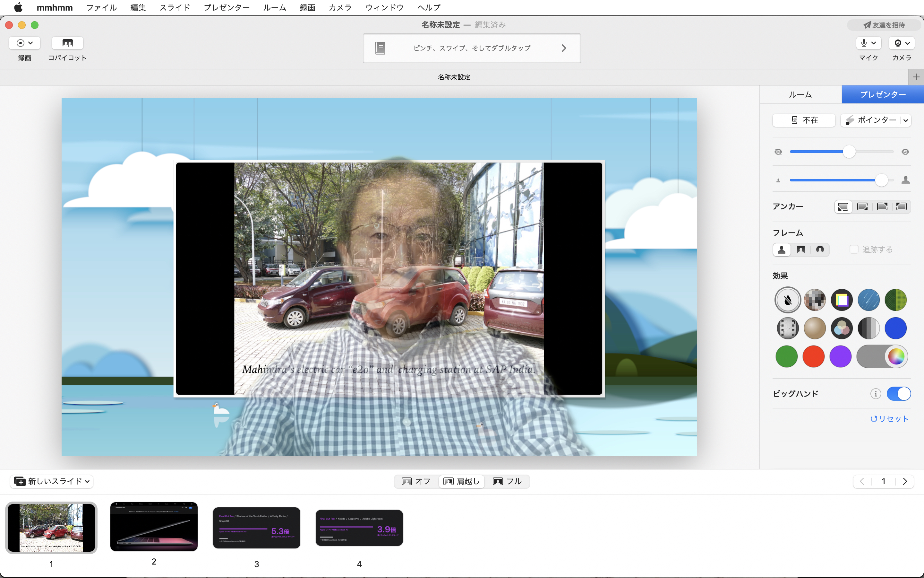Set presenter mode to フル
The width and height of the screenshot is (924, 578).
pos(507,481)
